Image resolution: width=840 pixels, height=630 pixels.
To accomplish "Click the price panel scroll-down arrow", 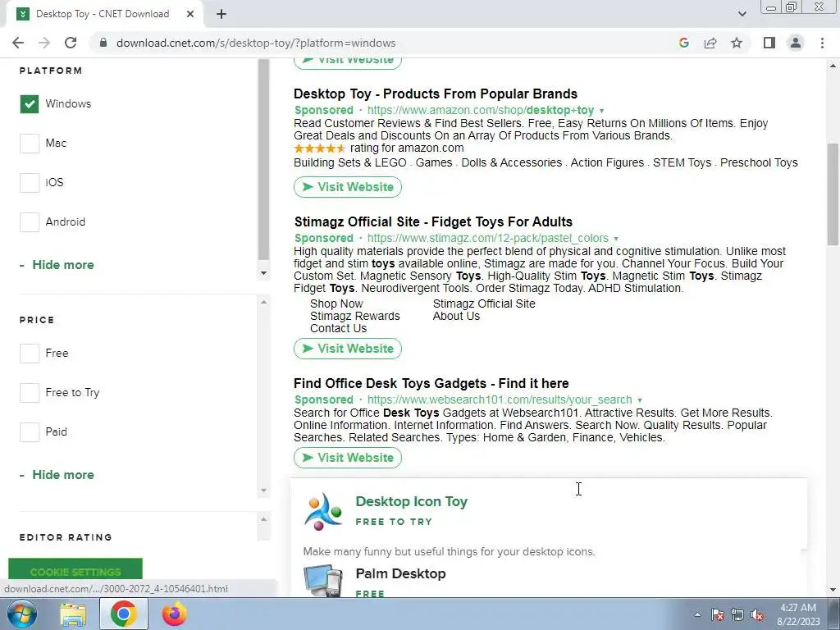I will tap(263, 491).
